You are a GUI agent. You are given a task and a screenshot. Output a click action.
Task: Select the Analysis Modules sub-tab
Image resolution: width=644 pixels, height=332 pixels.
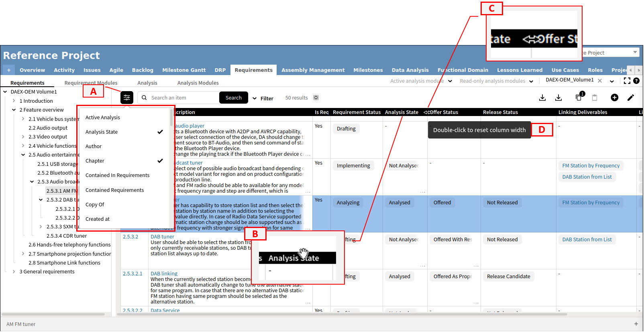click(x=198, y=83)
